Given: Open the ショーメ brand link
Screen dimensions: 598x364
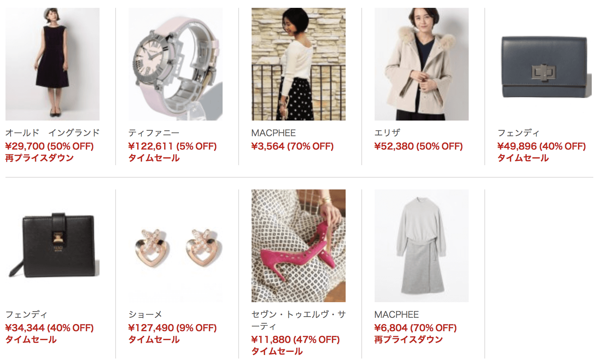Looking at the screenshot, I should [x=145, y=315].
